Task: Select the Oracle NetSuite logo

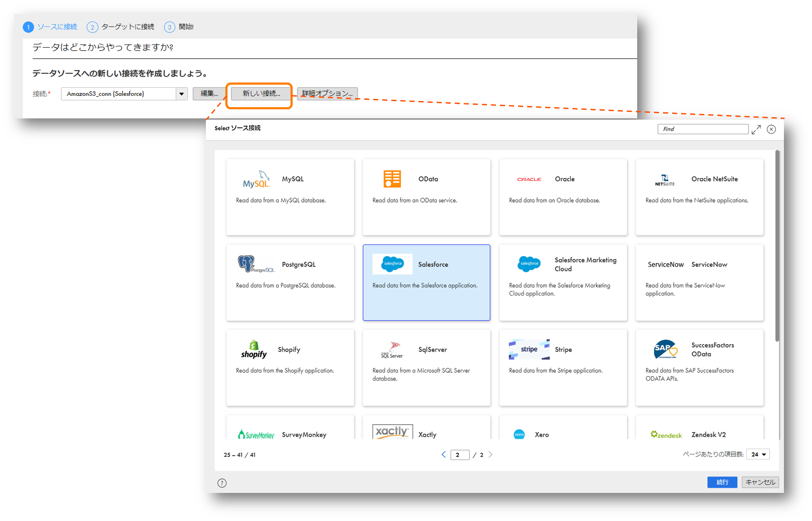Action: click(665, 180)
